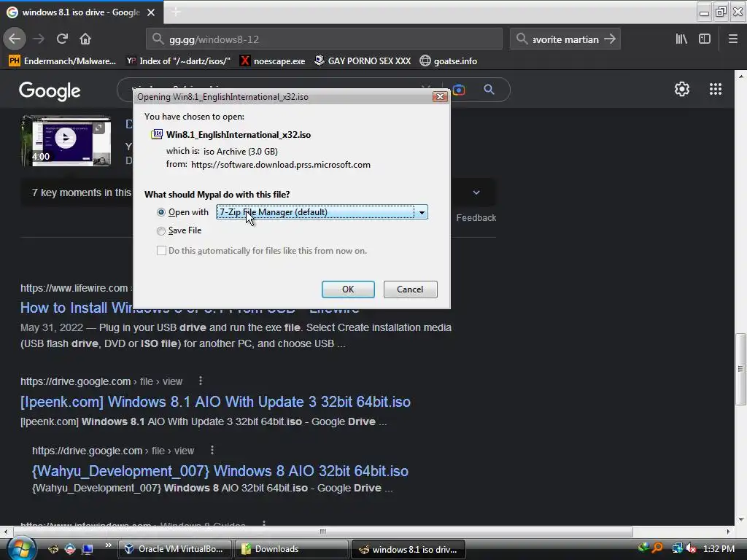Confirm the download dialog with OK
This screenshot has height=560, width=747.
(348, 289)
